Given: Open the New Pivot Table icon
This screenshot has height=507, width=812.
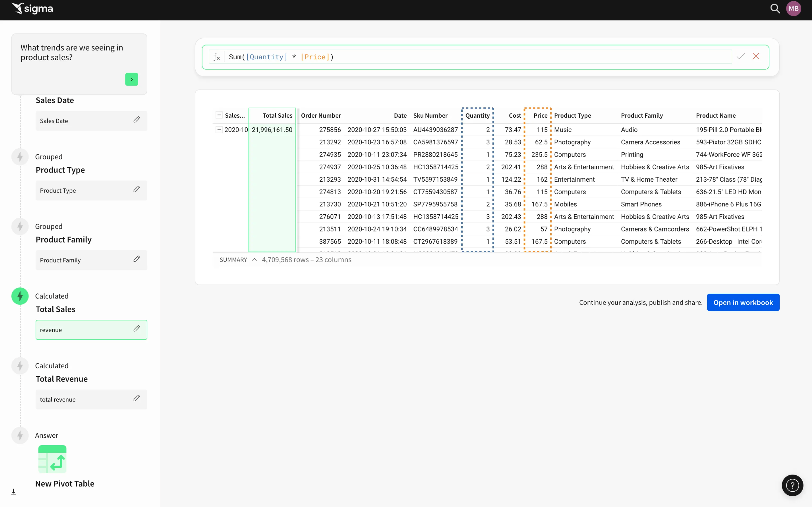Looking at the screenshot, I should pyautogui.click(x=52, y=459).
